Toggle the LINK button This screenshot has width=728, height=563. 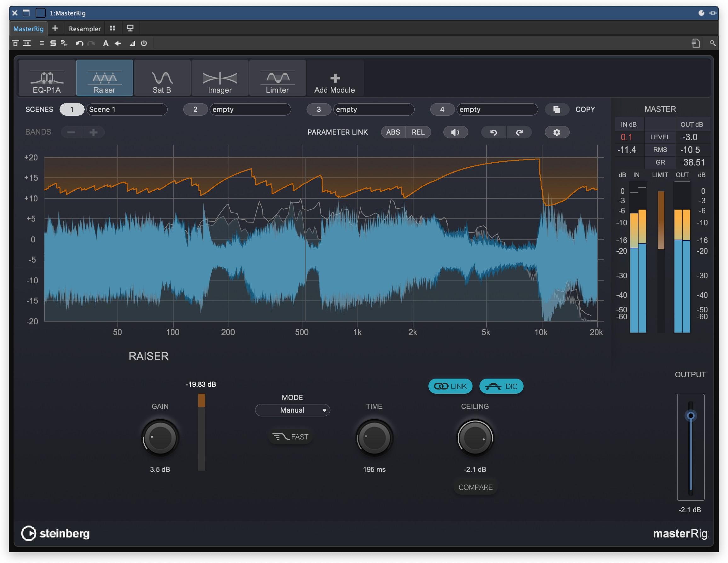pyautogui.click(x=450, y=386)
